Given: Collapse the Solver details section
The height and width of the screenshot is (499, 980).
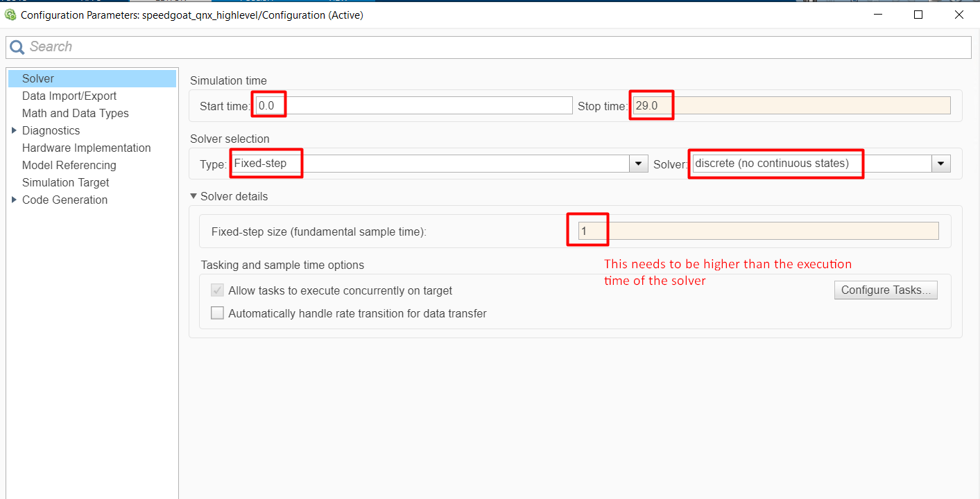Looking at the screenshot, I should click(x=195, y=196).
